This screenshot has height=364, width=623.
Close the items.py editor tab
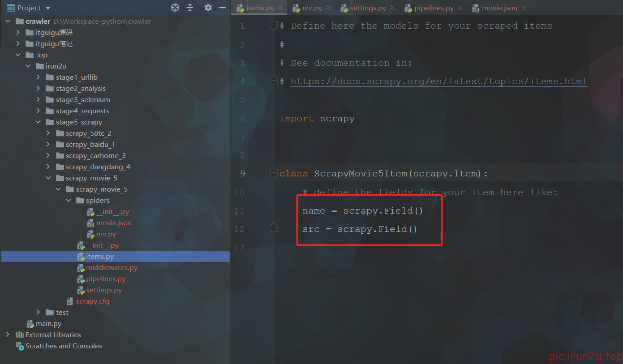coord(280,8)
